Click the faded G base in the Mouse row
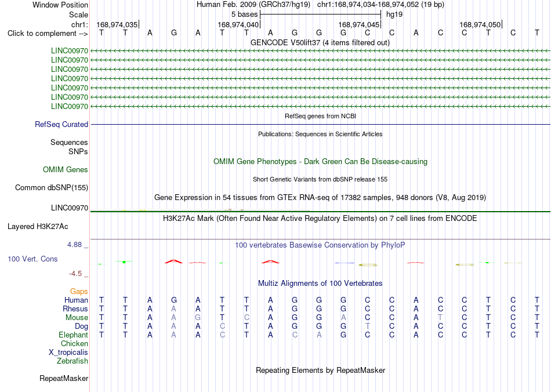 pos(198,318)
